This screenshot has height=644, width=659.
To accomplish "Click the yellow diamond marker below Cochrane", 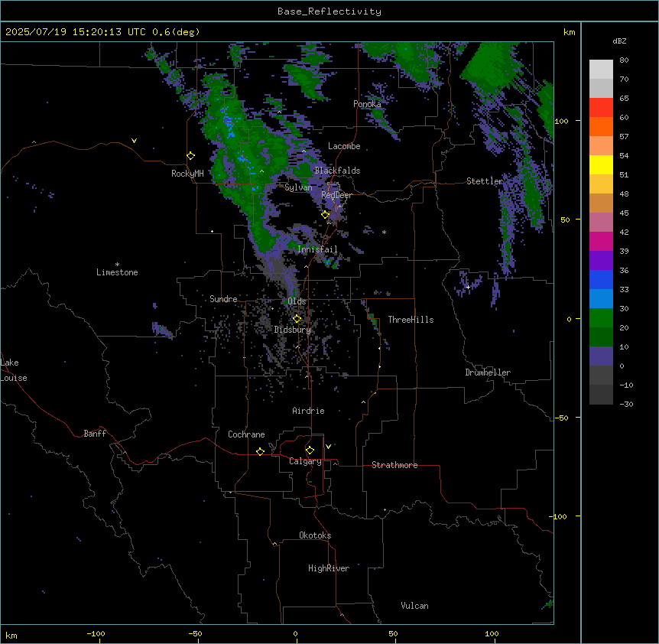I will click(260, 451).
